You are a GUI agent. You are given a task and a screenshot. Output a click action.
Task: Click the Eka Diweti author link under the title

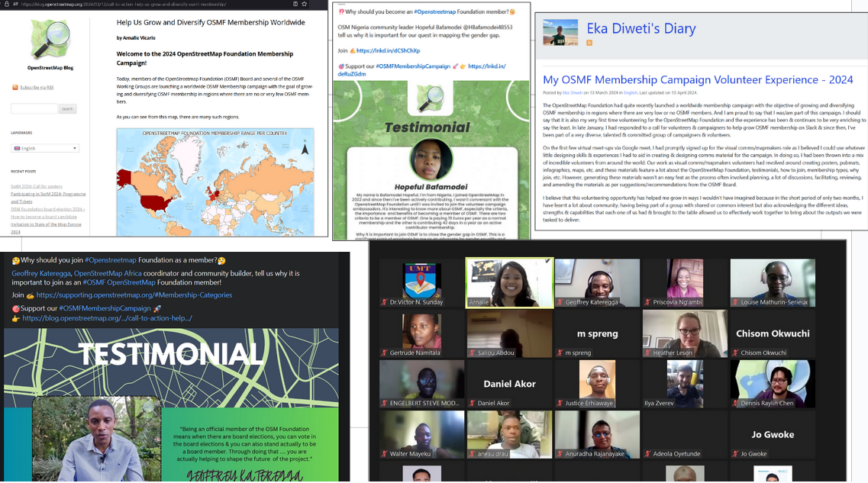[573, 93]
